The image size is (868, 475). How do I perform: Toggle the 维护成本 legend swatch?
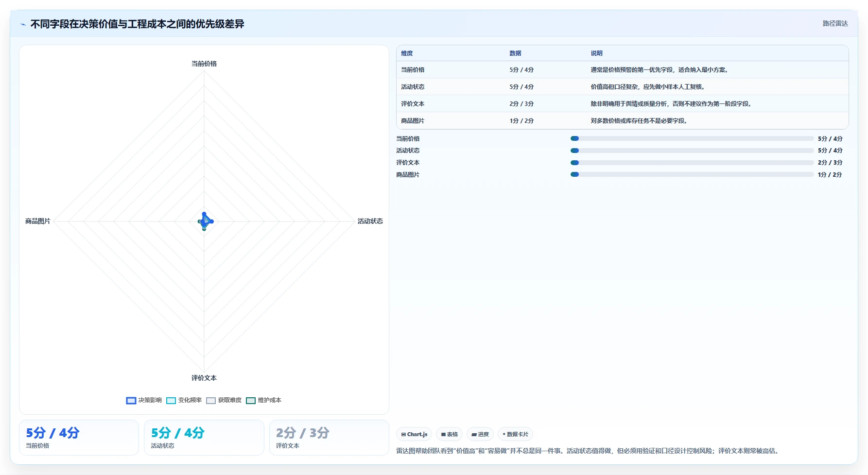coord(251,401)
